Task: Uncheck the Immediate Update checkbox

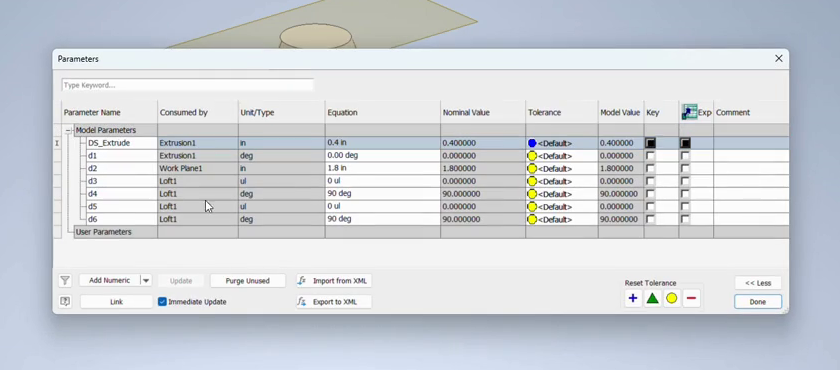Action: (162, 301)
